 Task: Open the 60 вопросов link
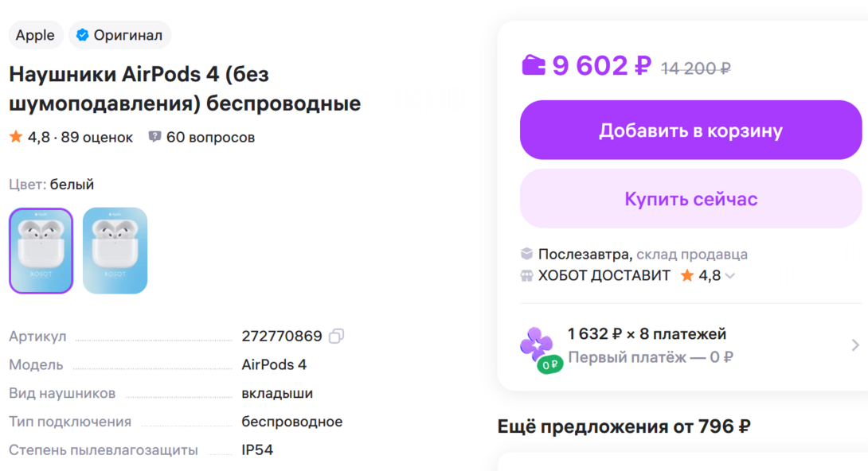[x=210, y=137]
